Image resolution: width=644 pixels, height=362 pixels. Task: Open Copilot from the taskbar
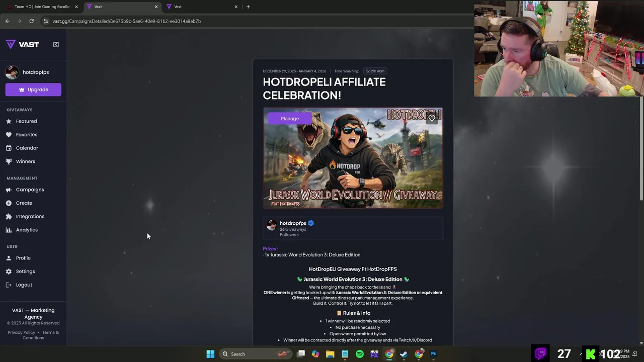coord(315,354)
